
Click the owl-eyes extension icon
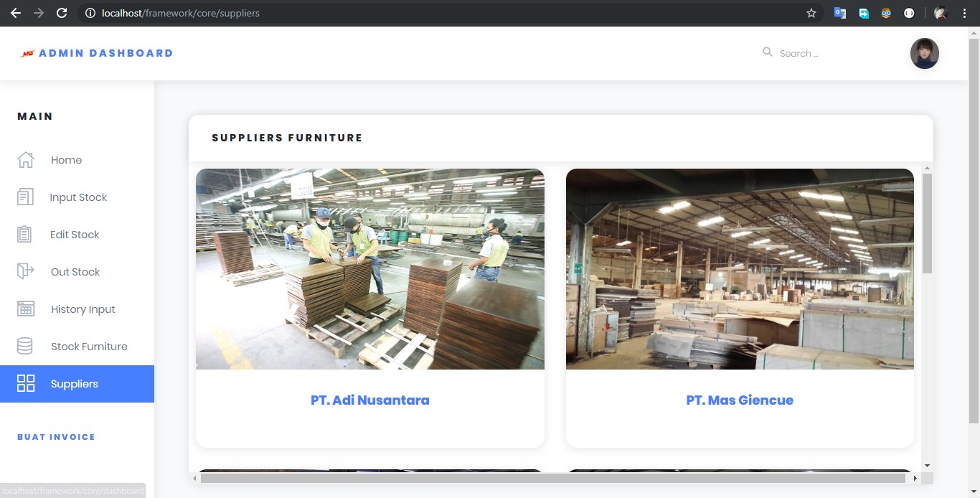pos(886,13)
